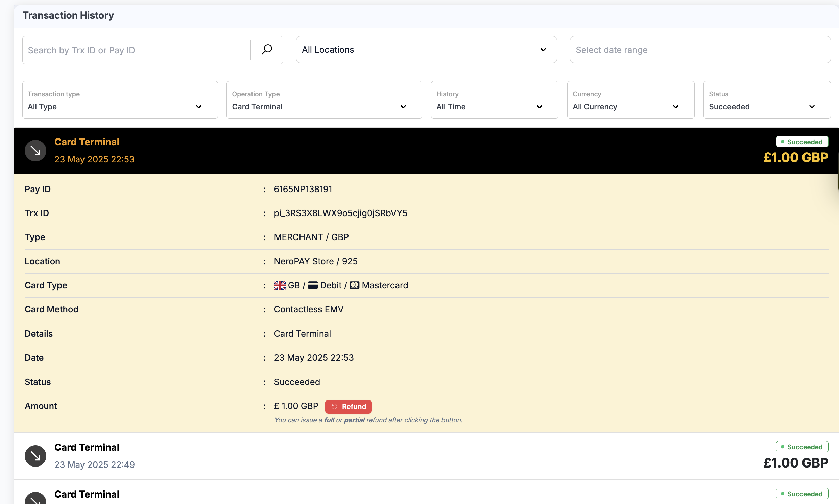Click the Trx ID value text
The image size is (839, 504).
340,213
